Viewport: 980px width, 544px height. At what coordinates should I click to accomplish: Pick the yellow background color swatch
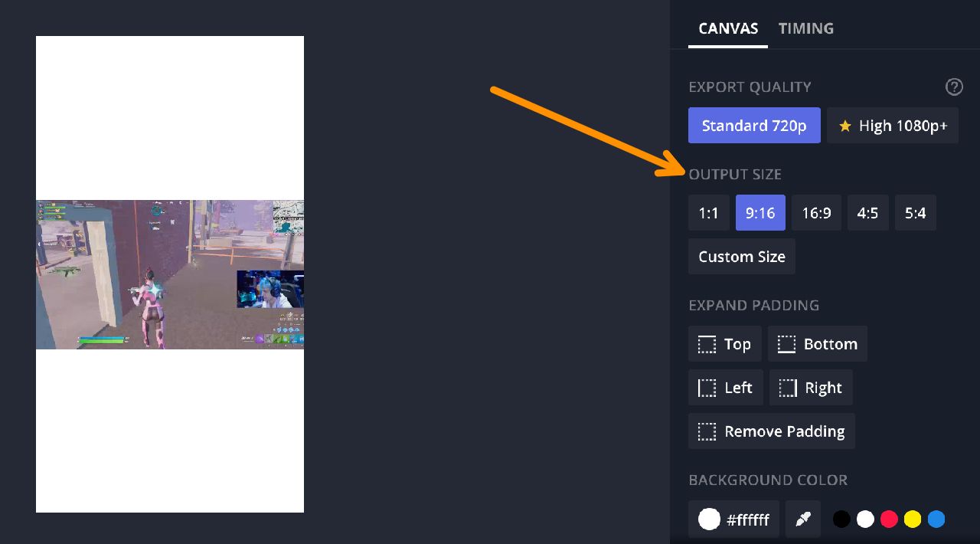pyautogui.click(x=913, y=519)
